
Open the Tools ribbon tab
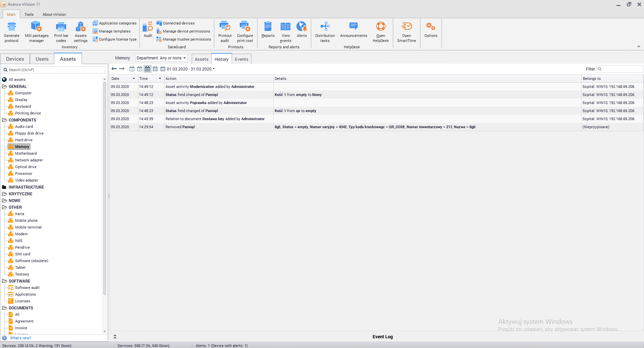point(29,14)
